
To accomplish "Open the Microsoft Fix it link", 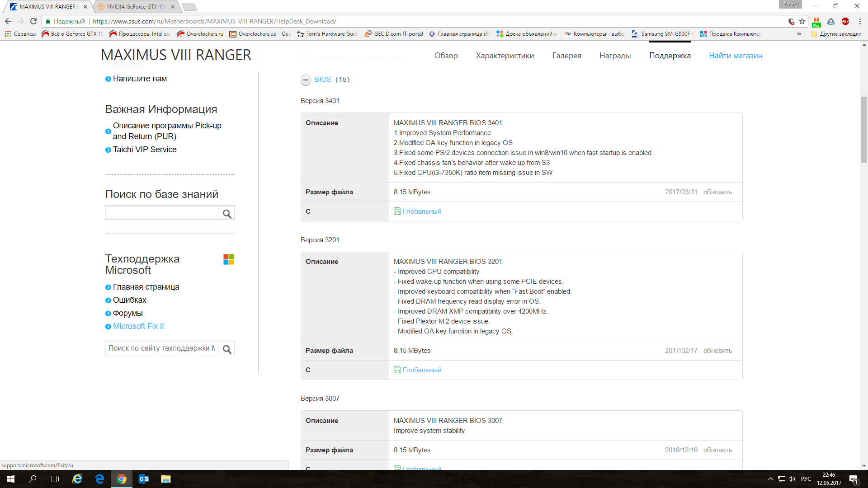I will (x=138, y=326).
